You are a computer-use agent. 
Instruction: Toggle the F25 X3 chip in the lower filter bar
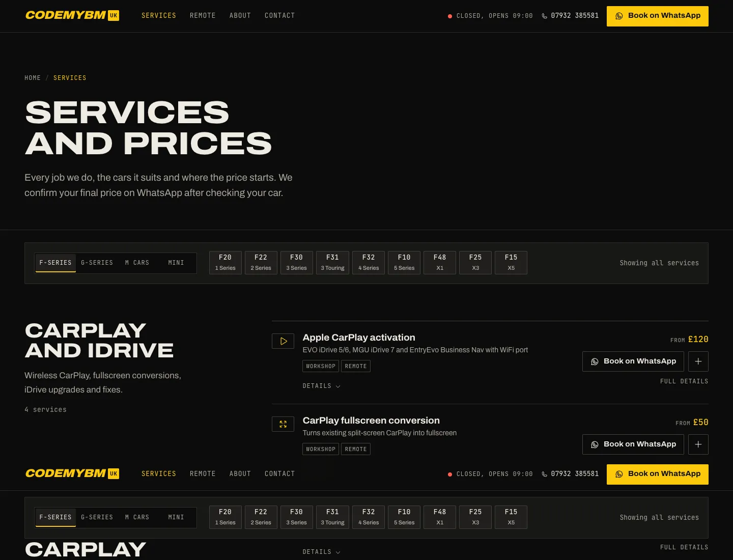point(475,517)
